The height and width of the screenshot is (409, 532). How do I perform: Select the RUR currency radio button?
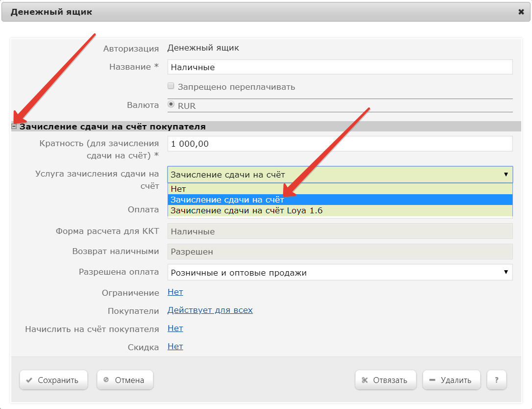pos(171,104)
